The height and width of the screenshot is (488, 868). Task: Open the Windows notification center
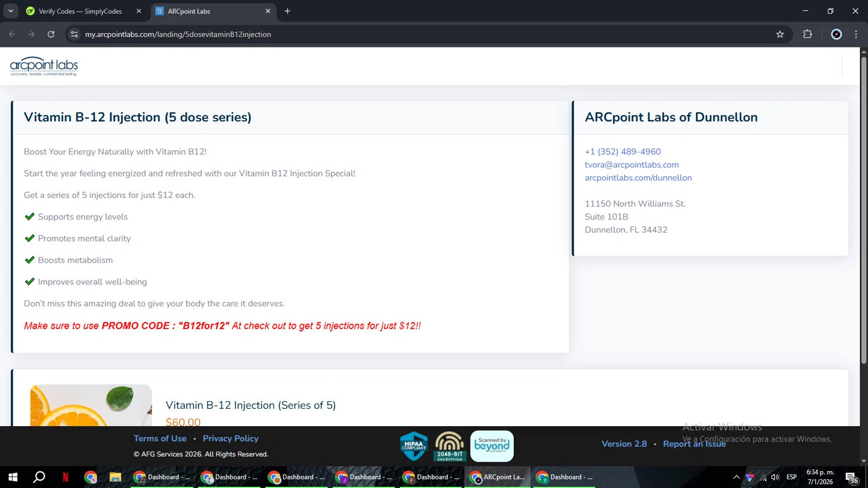coord(852,477)
